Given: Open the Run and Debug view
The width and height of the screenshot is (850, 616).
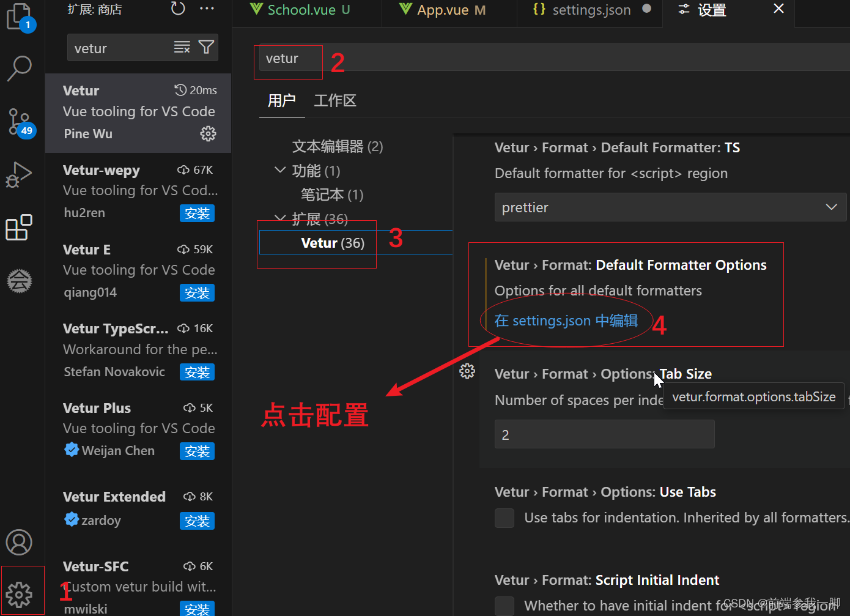Looking at the screenshot, I should coord(20,174).
